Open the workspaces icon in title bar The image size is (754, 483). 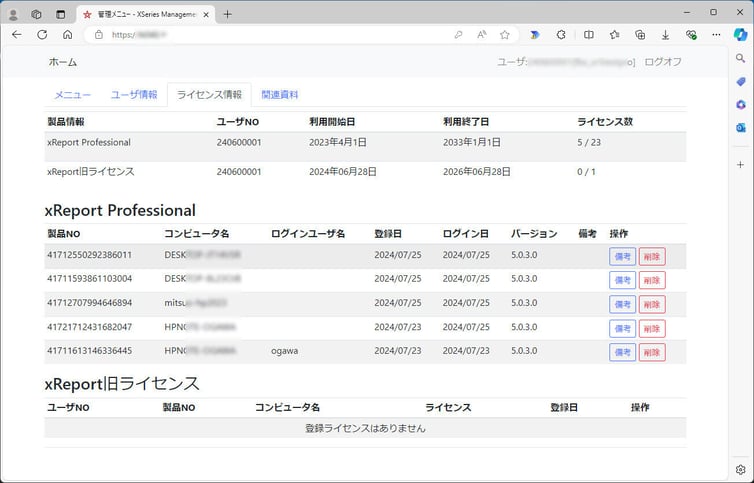[x=37, y=15]
